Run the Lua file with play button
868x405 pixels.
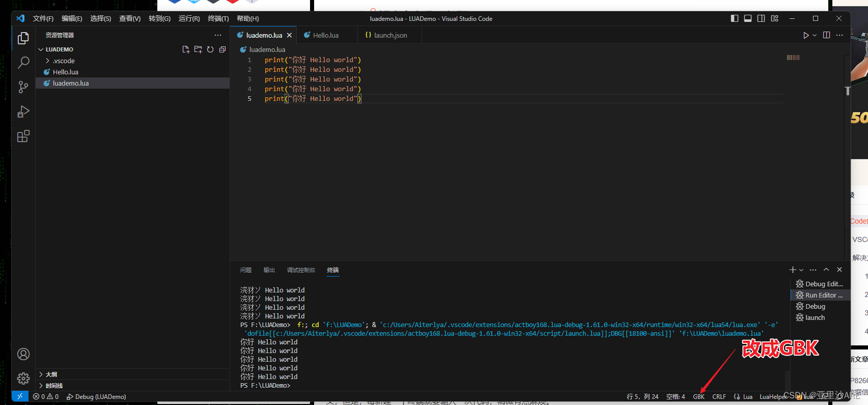pyautogui.click(x=806, y=35)
